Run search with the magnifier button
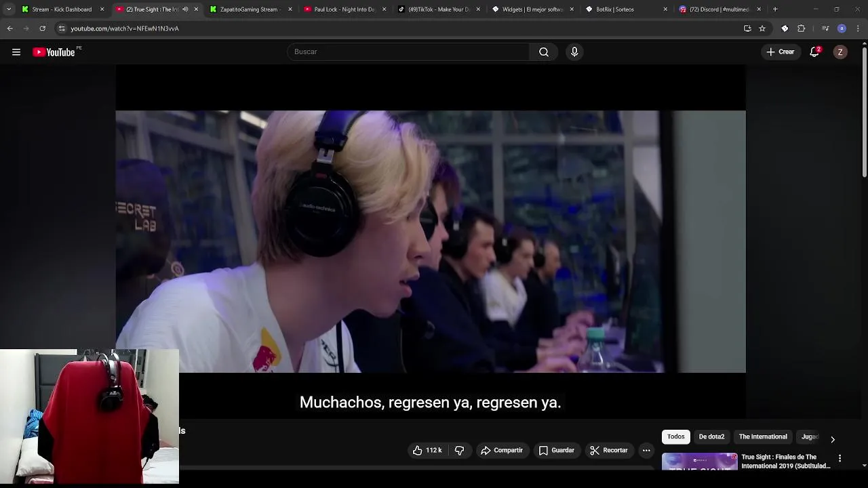 (x=544, y=52)
